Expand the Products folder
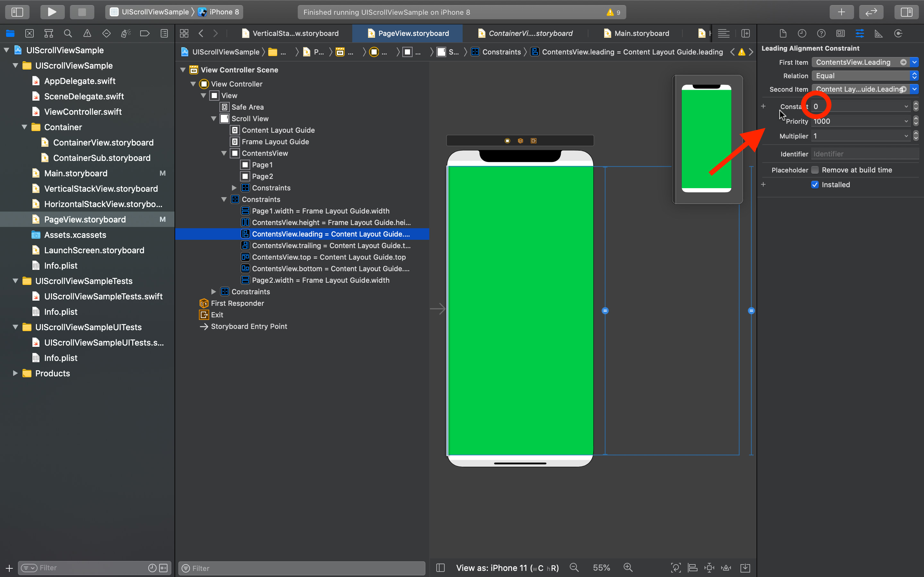Screen dimensions: 924x577 15,373
